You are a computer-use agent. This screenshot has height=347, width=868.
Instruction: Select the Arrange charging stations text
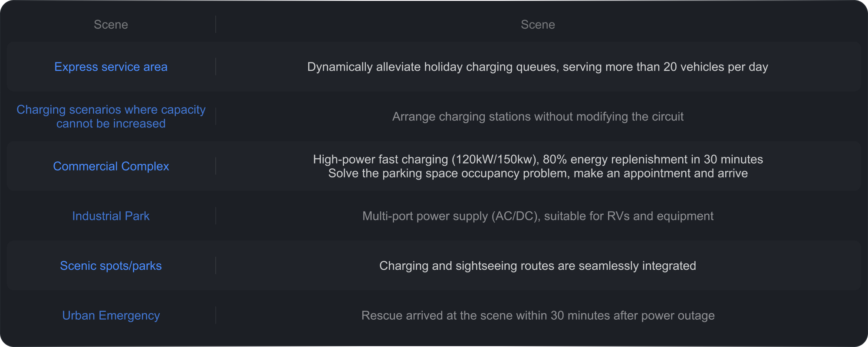[x=538, y=117]
